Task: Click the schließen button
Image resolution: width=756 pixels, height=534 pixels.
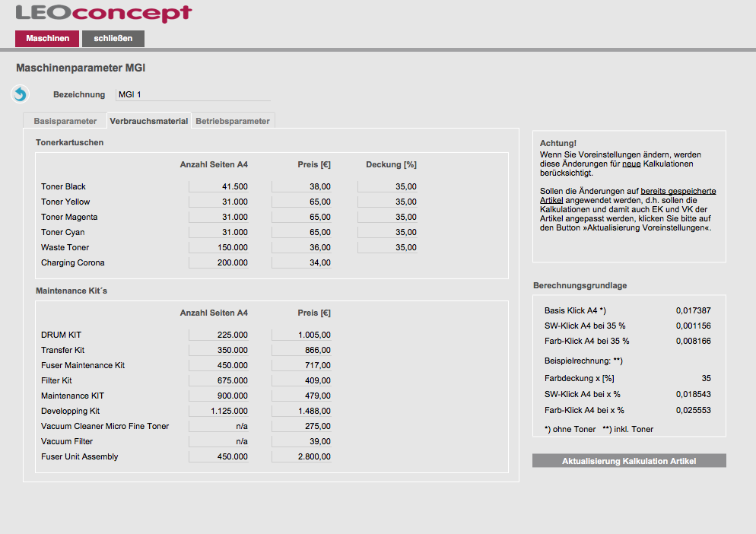Action: pyautogui.click(x=113, y=39)
